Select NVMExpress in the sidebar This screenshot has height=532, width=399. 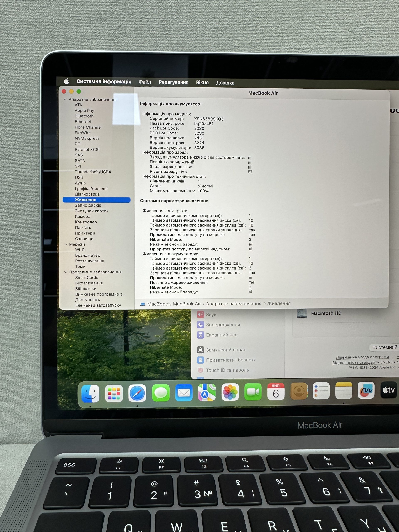[x=87, y=139]
